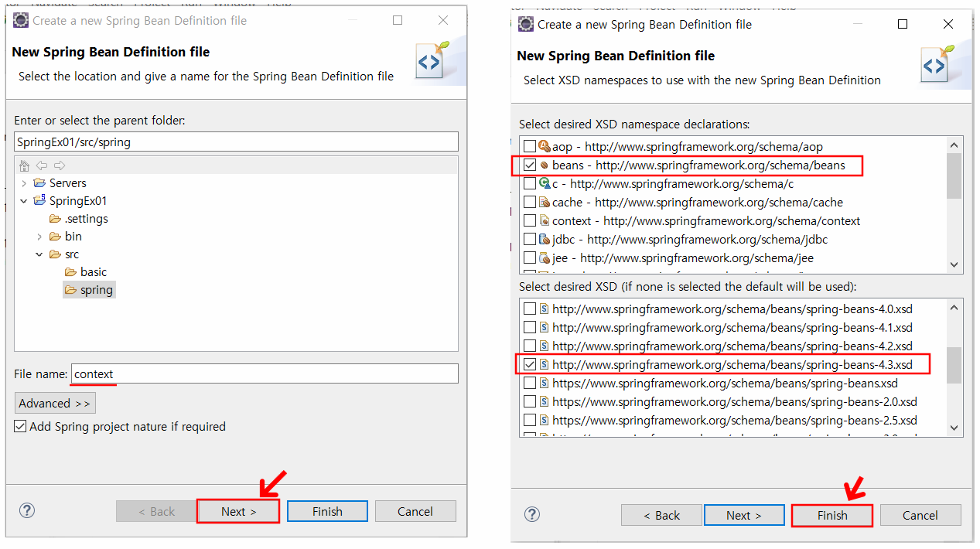Check the https spring-beans.xsd checkbox
The height and width of the screenshot is (549, 980).
(529, 383)
